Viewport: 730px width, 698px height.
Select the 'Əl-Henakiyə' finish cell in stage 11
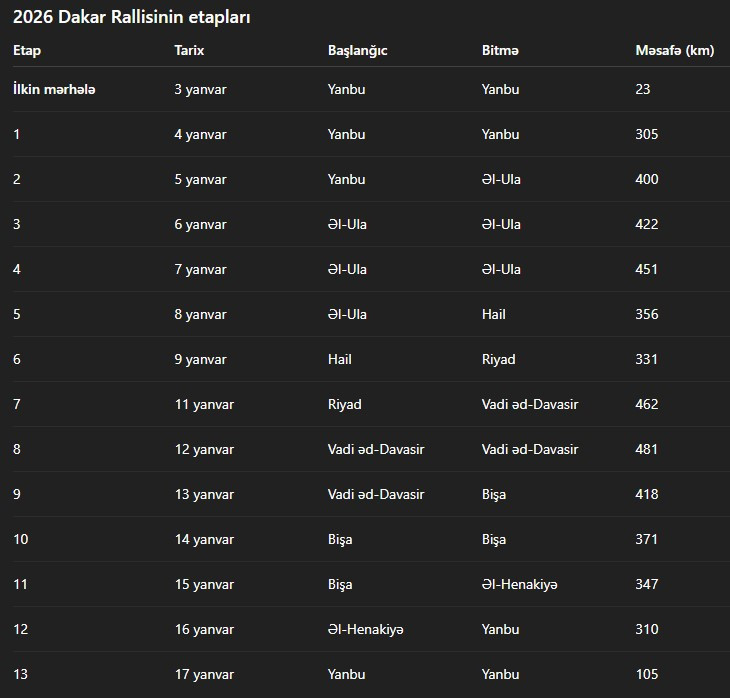click(x=519, y=584)
